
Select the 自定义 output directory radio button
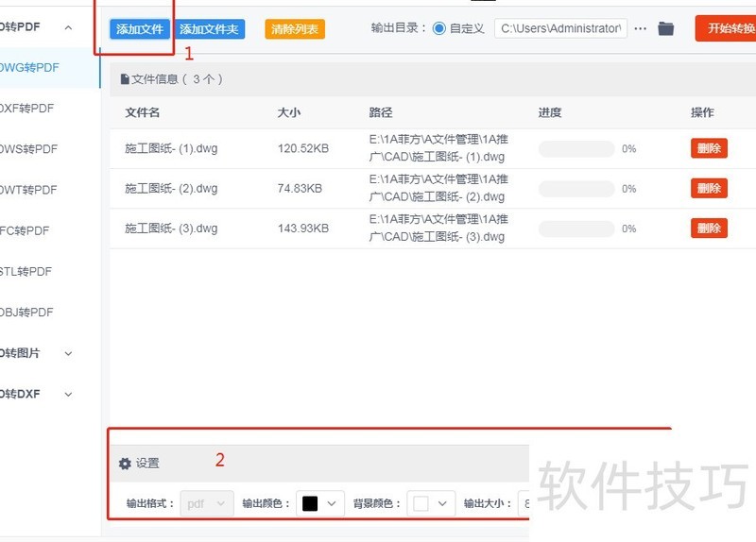pos(438,28)
